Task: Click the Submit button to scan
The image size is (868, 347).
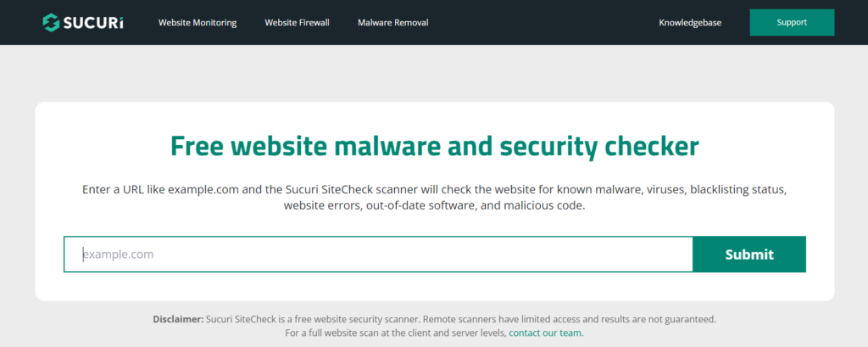Action: coord(749,255)
